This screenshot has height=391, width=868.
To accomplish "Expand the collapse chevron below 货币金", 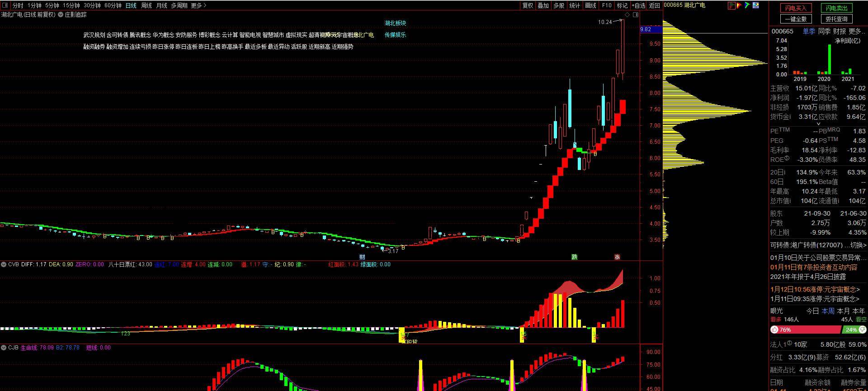I will (818, 123).
